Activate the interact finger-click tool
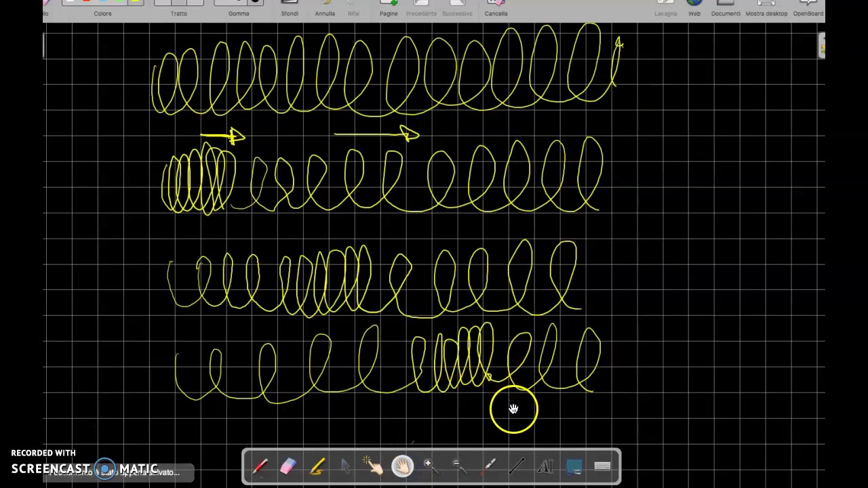Image resolution: width=868 pixels, height=488 pixels. click(x=374, y=466)
